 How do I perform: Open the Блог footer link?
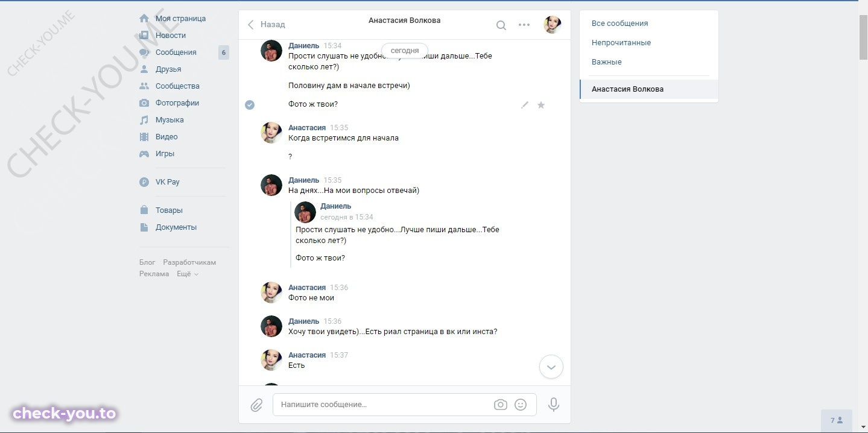pos(147,262)
